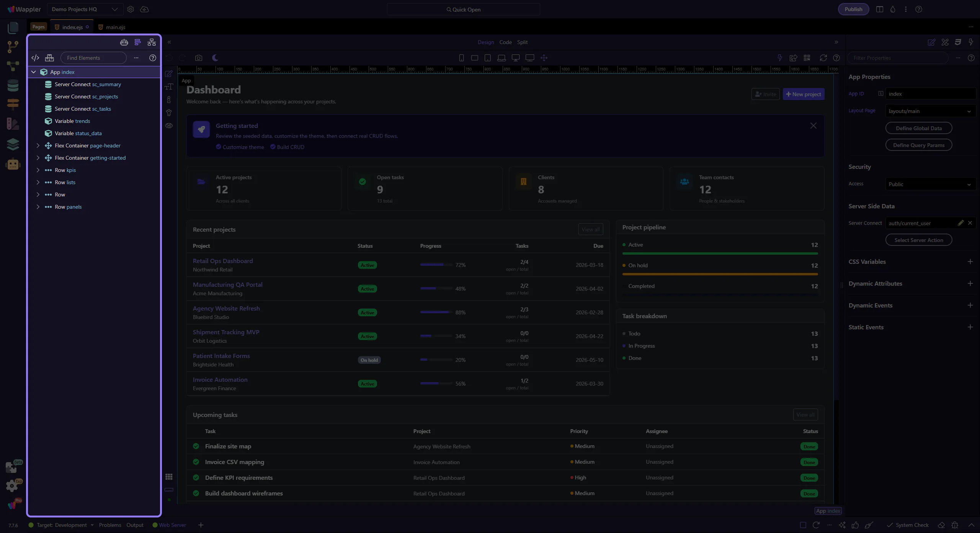
Task: Open the main.ejs file tab
Action: click(115, 27)
